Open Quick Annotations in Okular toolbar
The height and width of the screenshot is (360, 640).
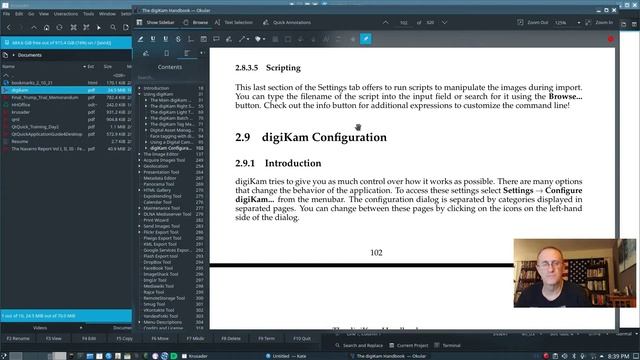click(287, 22)
